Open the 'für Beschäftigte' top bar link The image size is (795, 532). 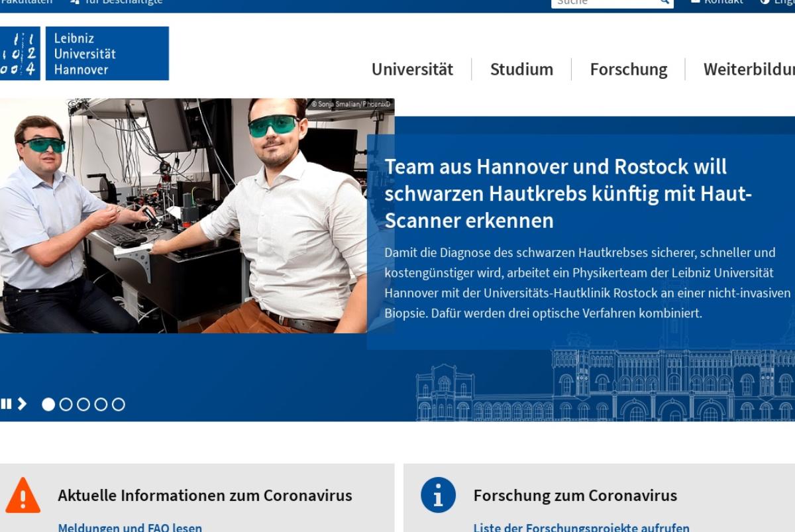(x=116, y=2)
